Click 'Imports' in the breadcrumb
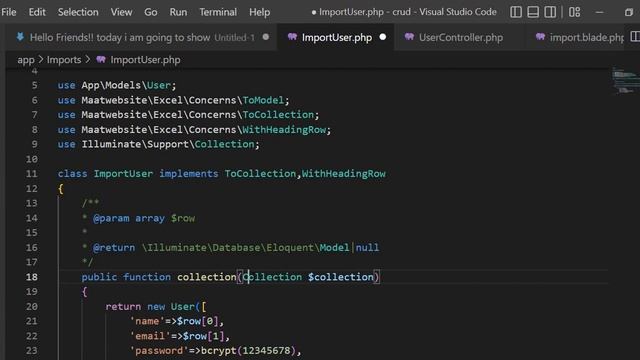This screenshot has width=640, height=360. click(64, 60)
